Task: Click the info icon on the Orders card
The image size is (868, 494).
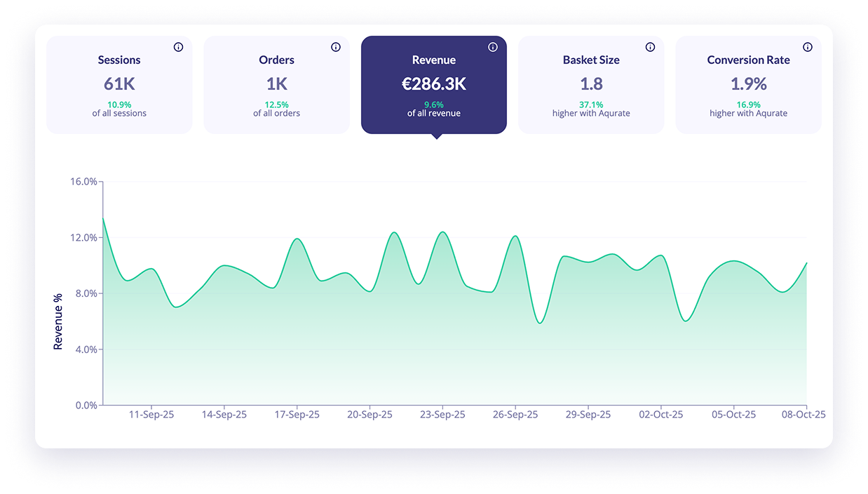Action: tap(335, 47)
